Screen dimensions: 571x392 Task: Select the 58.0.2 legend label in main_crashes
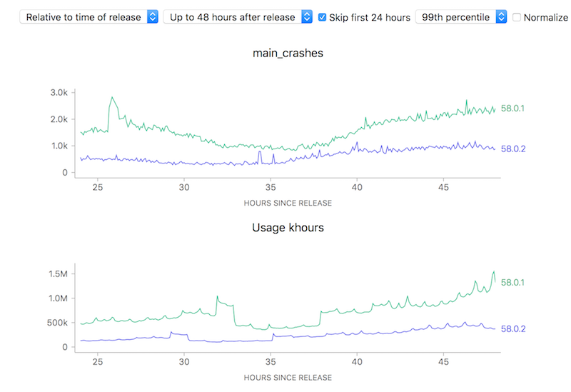[x=513, y=149]
